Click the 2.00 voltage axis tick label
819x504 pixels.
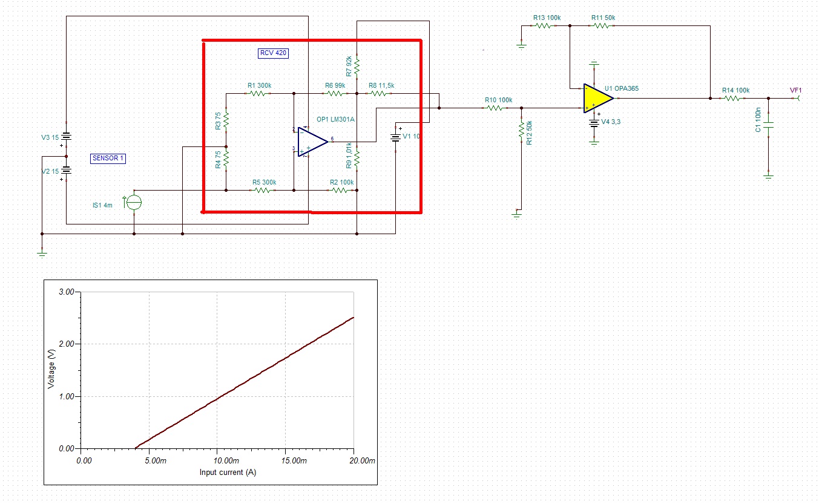tap(65, 344)
